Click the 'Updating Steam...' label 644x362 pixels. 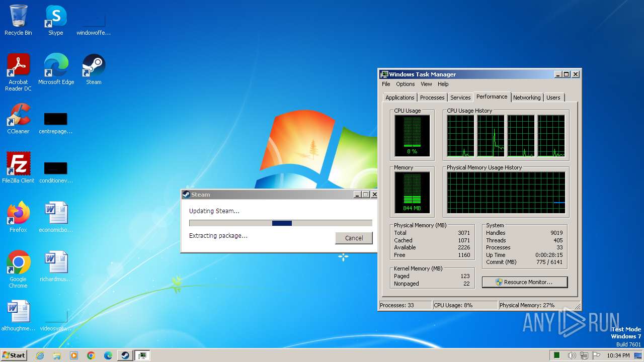(214, 211)
